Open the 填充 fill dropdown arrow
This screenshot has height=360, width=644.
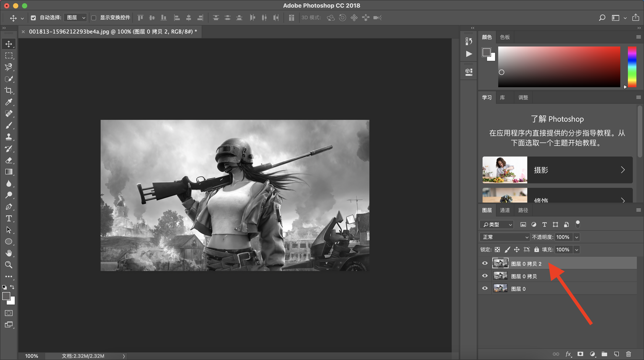pyautogui.click(x=577, y=250)
